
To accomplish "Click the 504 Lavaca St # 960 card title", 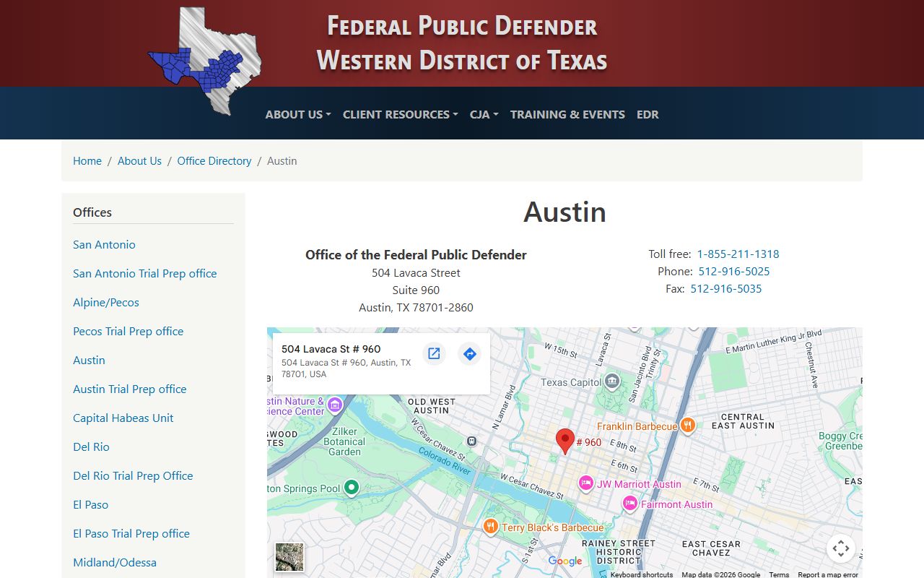I will pos(331,349).
